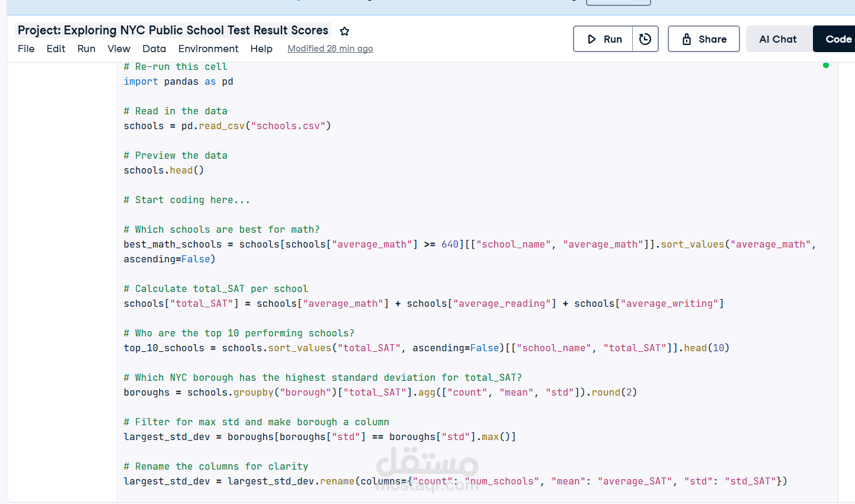
Task: Open the Edit menu
Action: 56,49
